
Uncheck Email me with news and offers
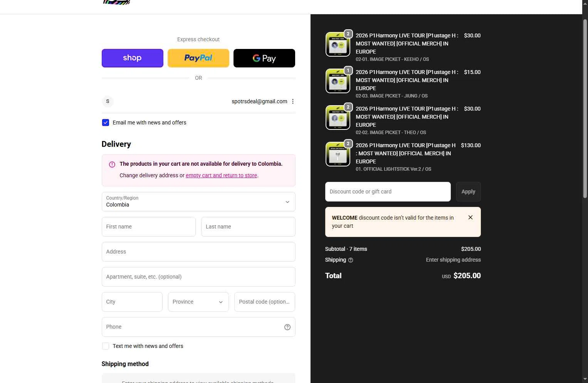coord(106,123)
